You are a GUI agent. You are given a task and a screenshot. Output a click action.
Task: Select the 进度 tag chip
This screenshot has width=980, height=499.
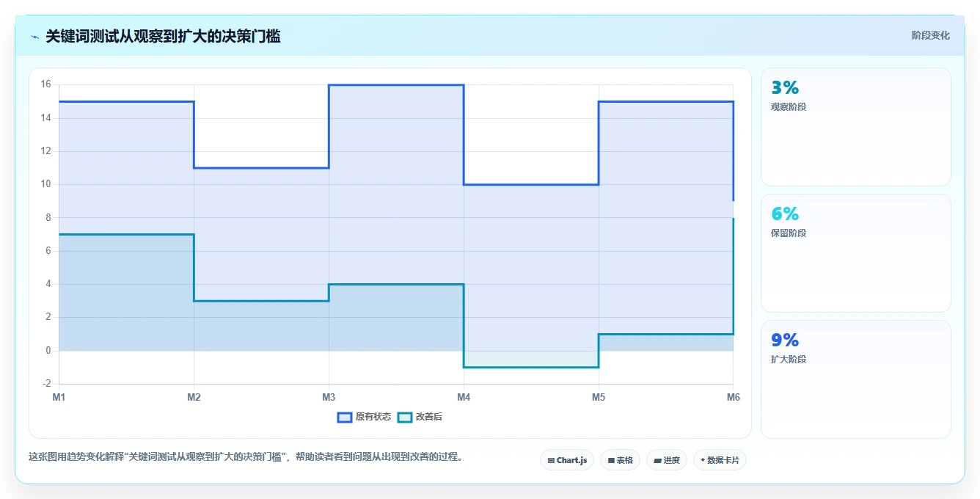pos(666,460)
